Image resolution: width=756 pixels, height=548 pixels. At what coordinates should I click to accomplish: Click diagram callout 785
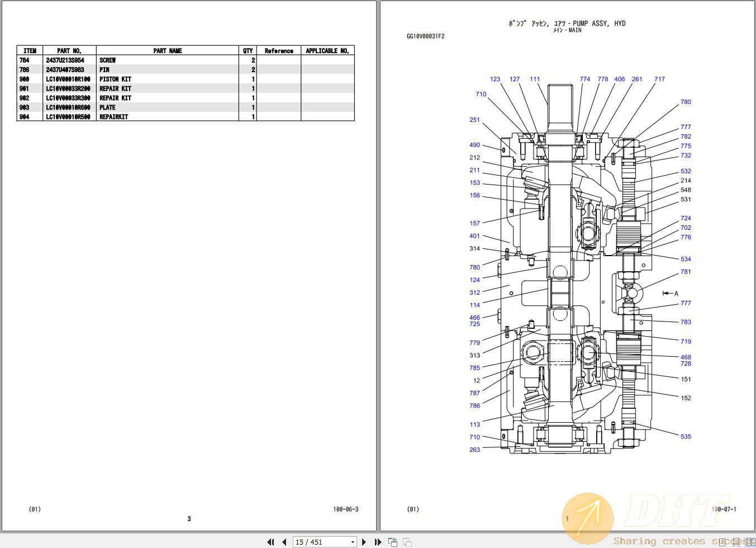tap(474, 368)
